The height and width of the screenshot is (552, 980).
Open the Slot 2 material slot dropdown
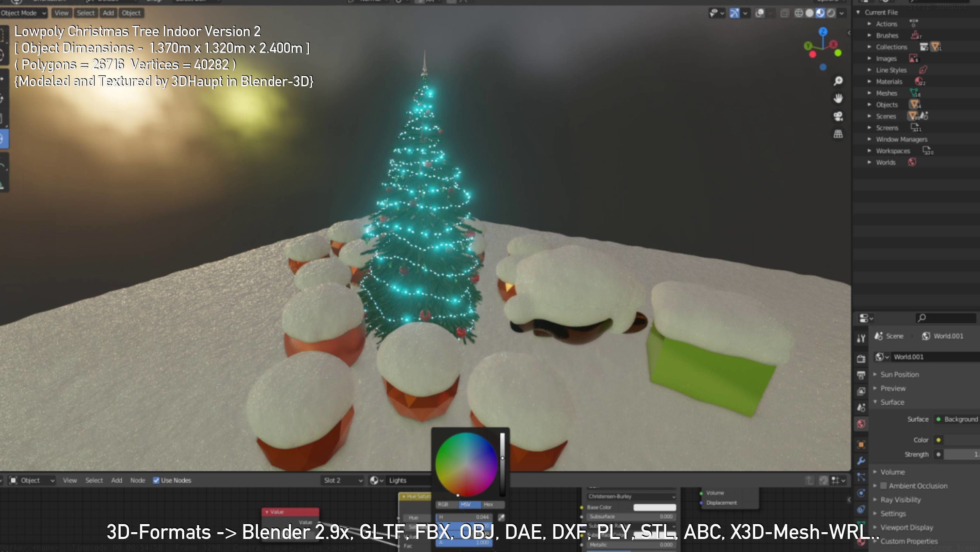(343, 480)
